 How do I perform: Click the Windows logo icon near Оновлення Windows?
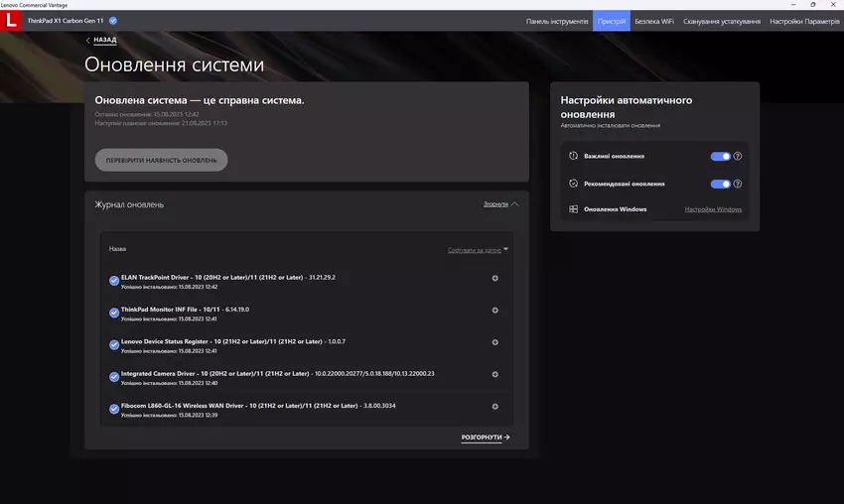(x=574, y=209)
